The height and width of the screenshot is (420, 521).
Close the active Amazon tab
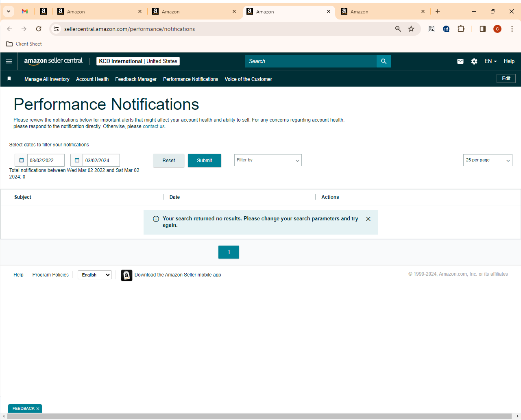(329, 11)
